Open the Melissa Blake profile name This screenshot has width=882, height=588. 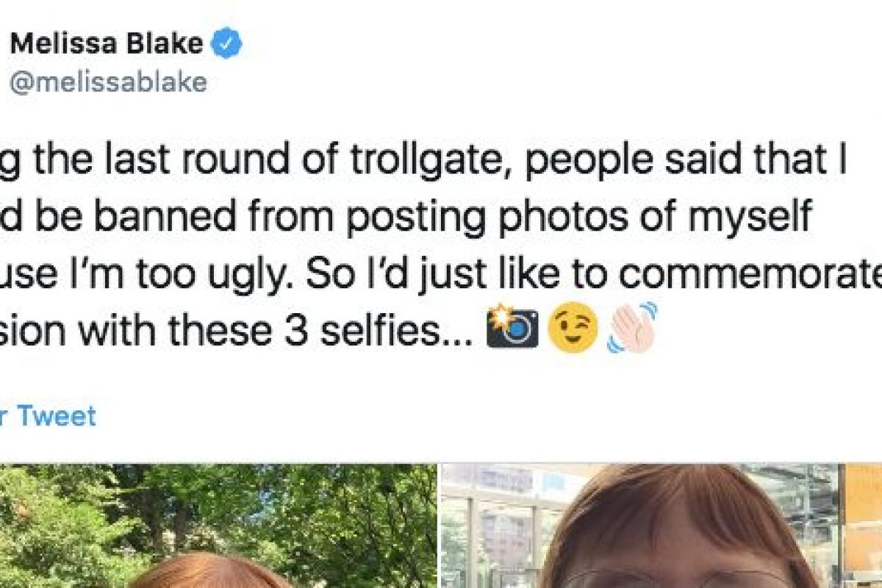point(107,45)
